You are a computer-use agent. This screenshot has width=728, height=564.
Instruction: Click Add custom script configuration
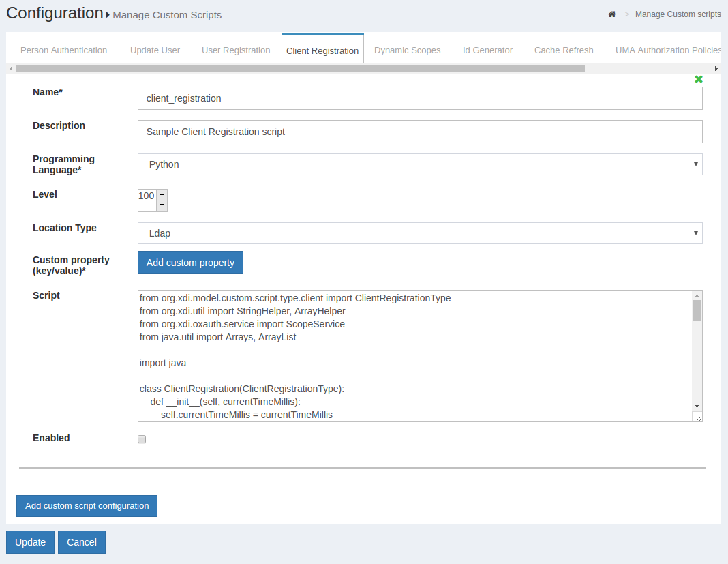87,506
